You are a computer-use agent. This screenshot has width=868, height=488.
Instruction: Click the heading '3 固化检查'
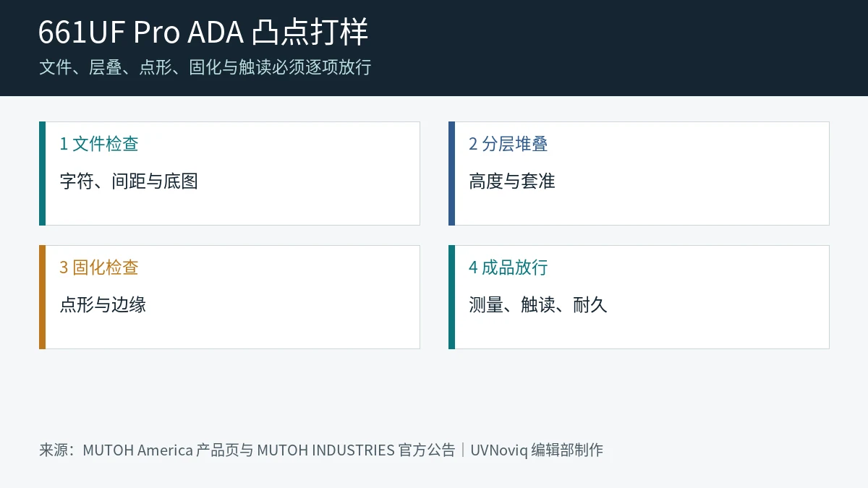(x=99, y=267)
